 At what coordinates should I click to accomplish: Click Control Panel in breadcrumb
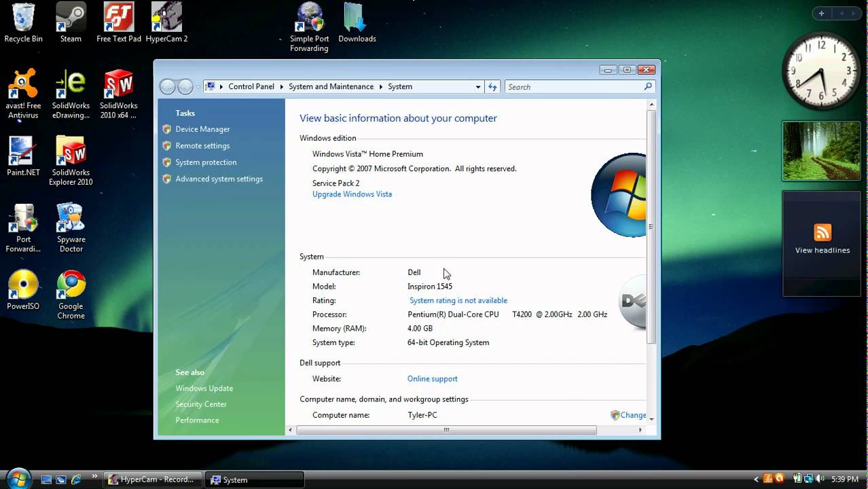251,86
